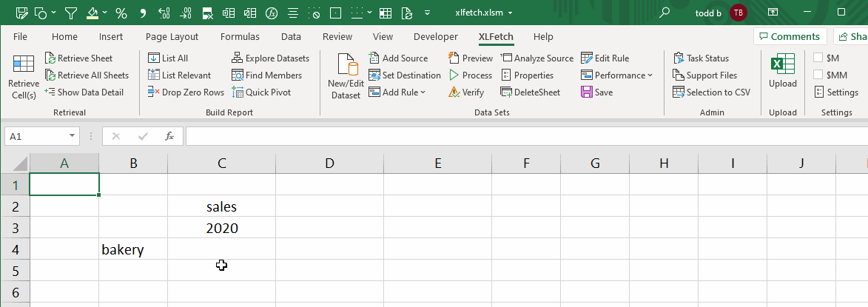
Task: Pick the fill color bucket swatch
Action: [x=92, y=13]
